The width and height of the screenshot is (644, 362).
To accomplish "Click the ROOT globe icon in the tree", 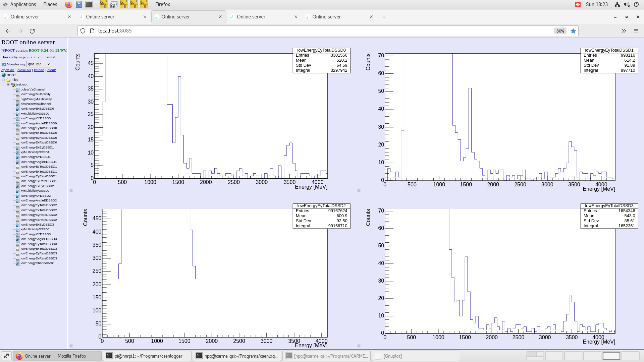I will [x=4, y=75].
